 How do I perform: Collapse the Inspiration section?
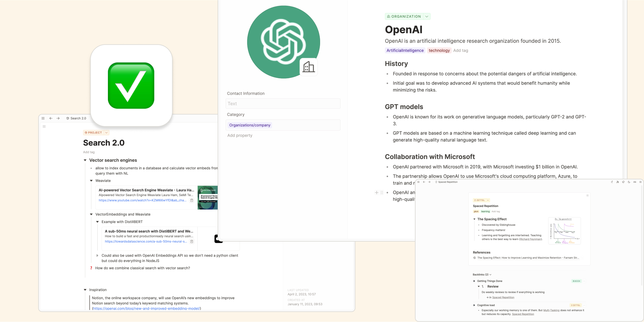(85, 290)
